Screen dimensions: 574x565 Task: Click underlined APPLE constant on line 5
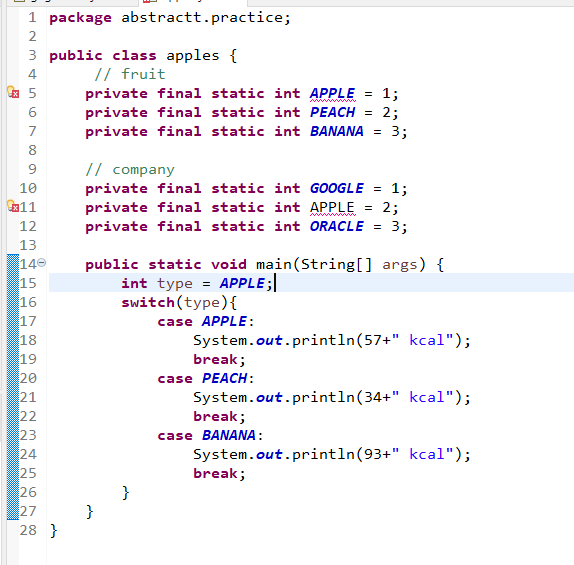[332, 93]
